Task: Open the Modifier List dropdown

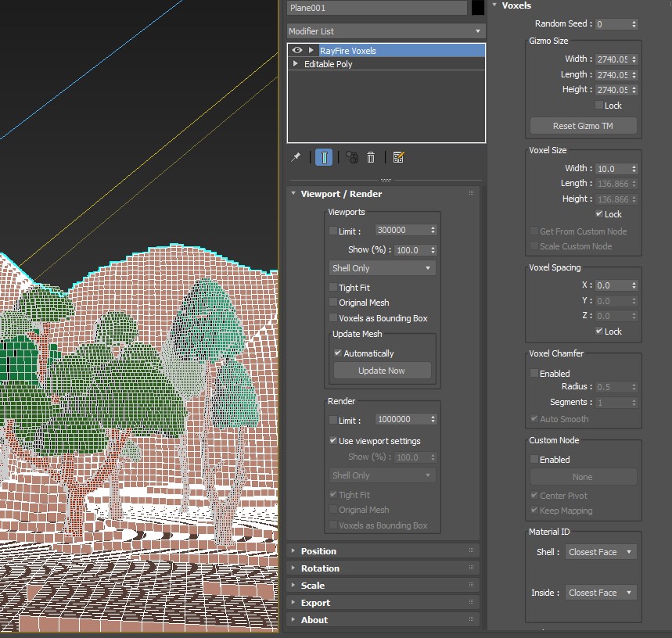Action: tap(386, 31)
